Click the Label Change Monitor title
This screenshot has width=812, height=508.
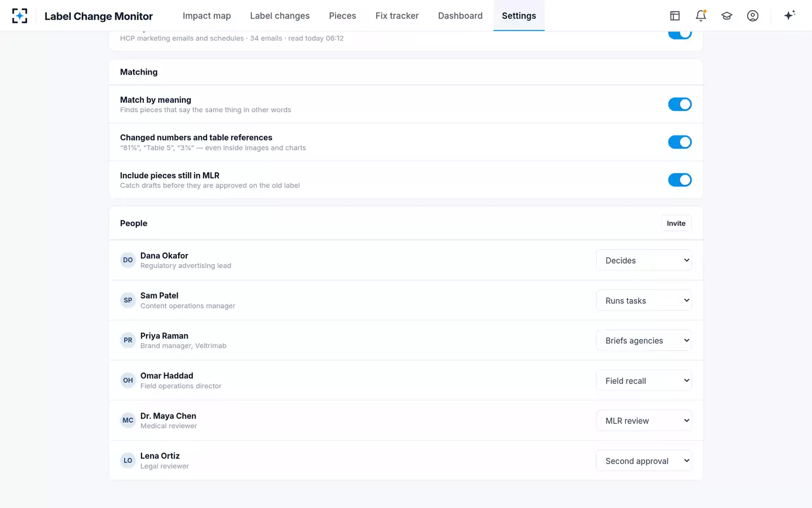(99, 16)
